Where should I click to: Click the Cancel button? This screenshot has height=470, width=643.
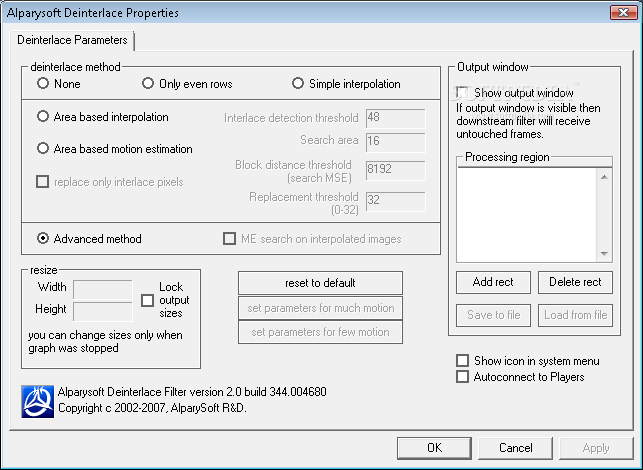[x=515, y=448]
